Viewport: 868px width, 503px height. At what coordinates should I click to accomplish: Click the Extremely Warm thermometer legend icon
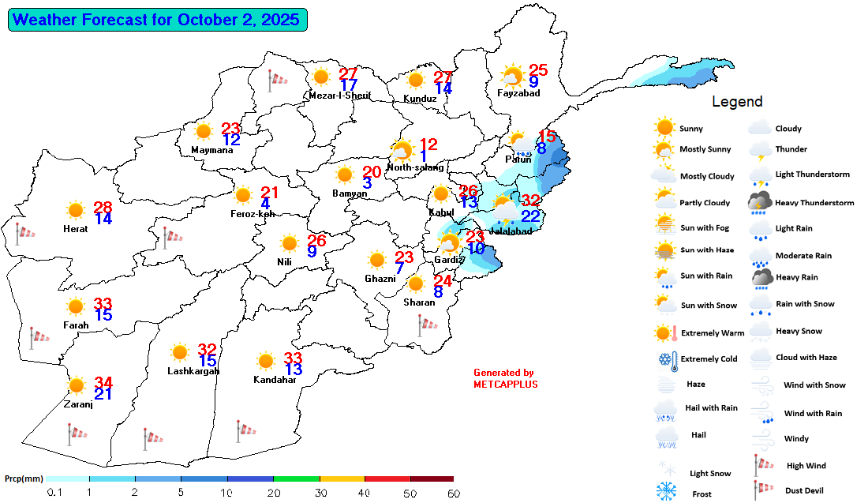[665, 332]
